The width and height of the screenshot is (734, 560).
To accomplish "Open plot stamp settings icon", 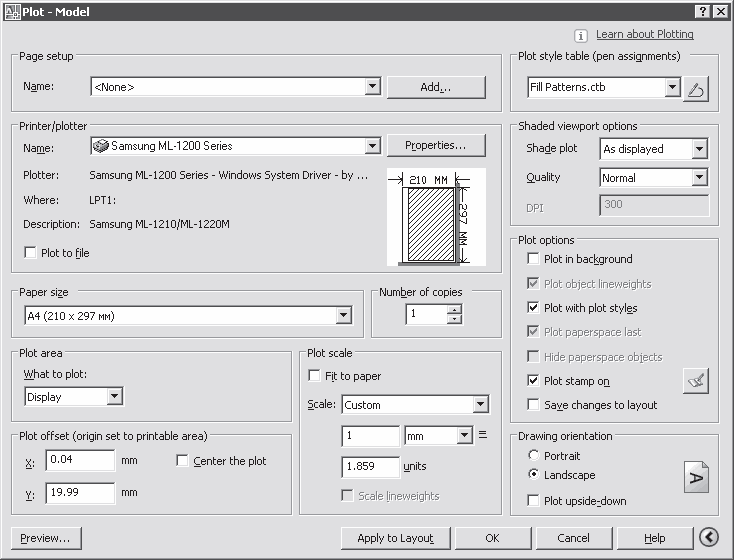I will pyautogui.click(x=696, y=381).
